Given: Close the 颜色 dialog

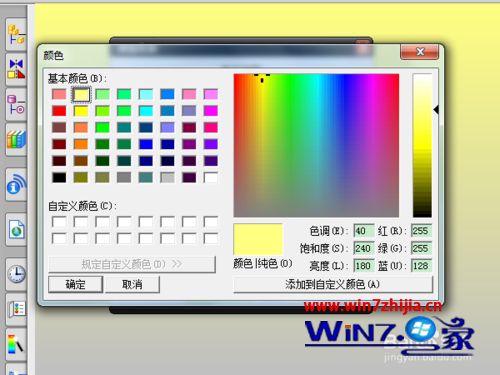Looking at the screenshot, I should click(419, 52).
